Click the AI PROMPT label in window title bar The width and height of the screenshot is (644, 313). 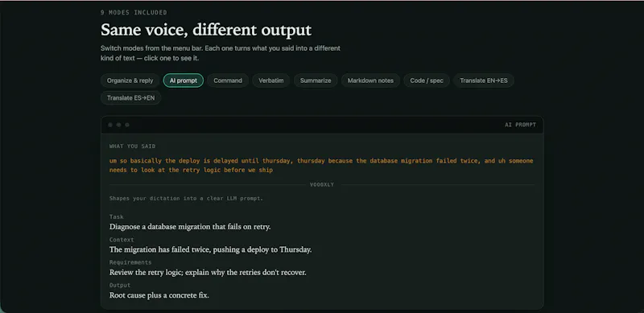click(520, 125)
